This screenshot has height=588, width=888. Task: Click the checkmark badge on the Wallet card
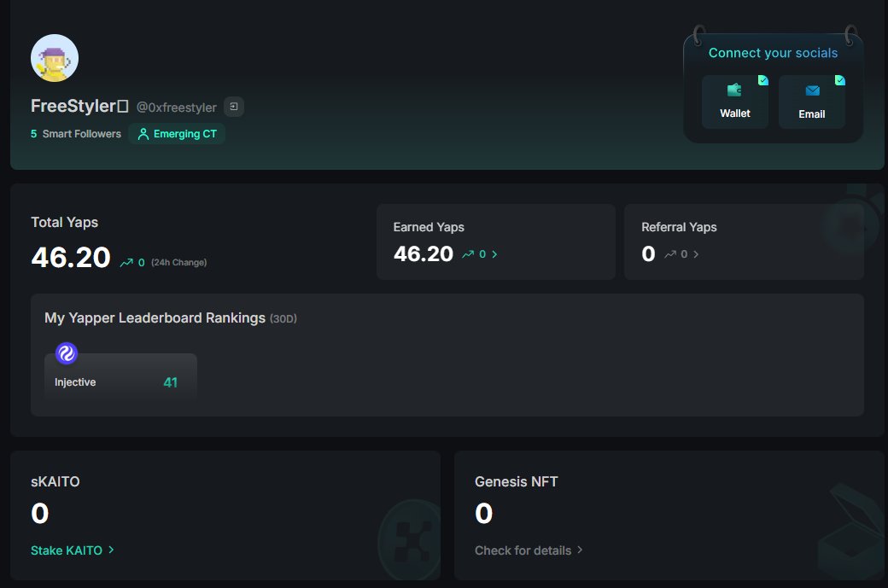pos(763,80)
